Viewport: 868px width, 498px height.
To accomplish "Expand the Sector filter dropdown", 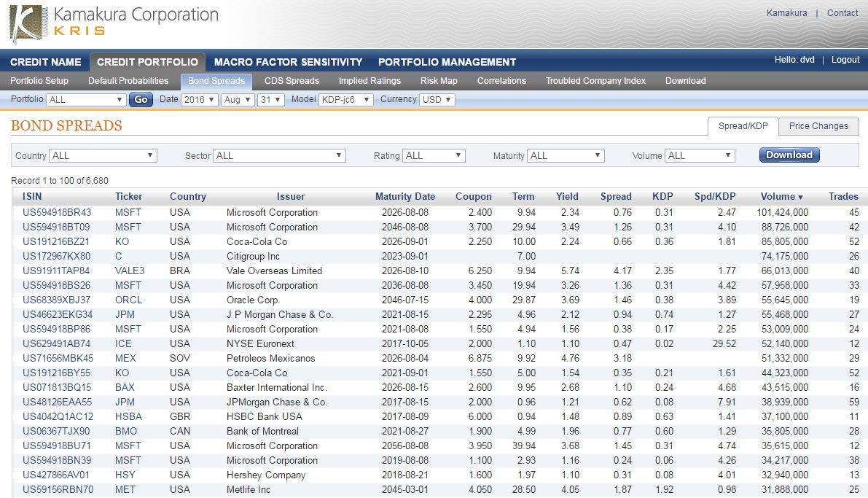I will coord(280,155).
